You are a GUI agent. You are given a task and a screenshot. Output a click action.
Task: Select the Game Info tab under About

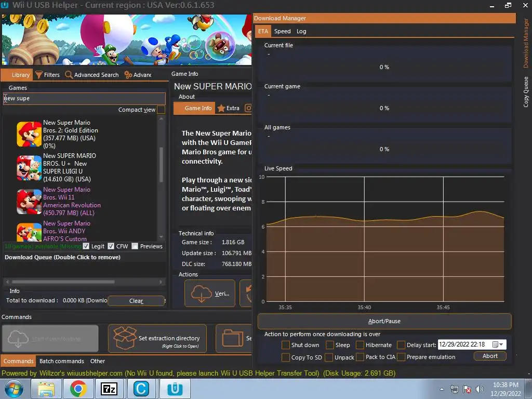(194, 108)
